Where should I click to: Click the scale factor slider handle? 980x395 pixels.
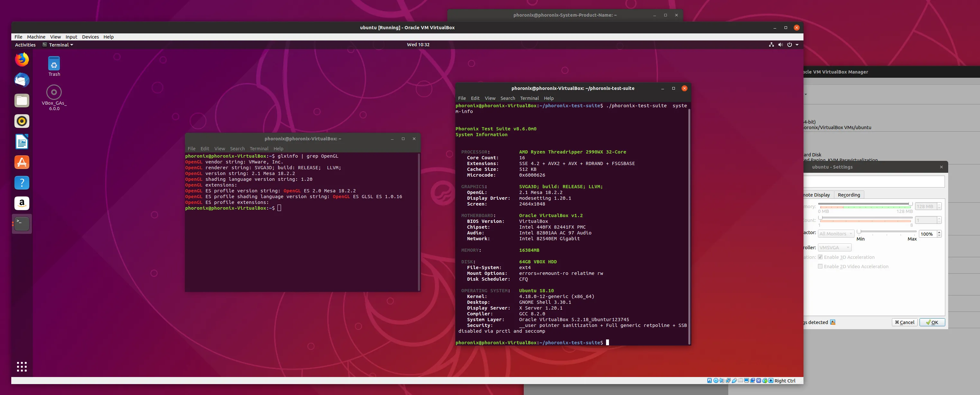(x=859, y=231)
